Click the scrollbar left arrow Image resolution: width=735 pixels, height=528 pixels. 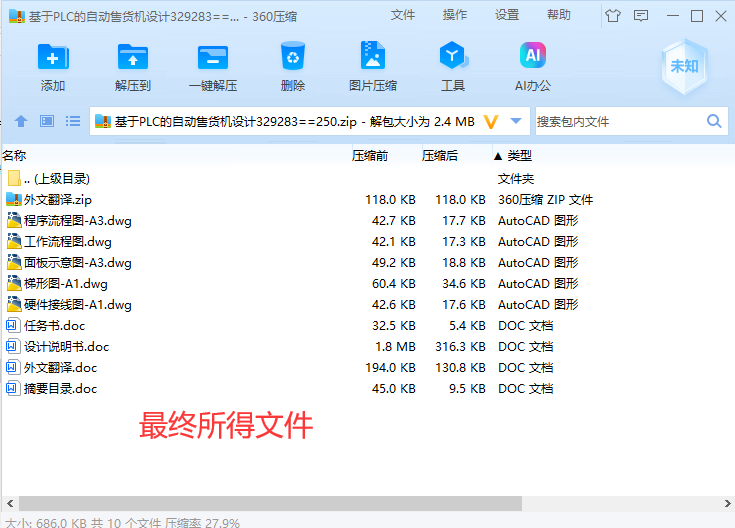[10, 504]
